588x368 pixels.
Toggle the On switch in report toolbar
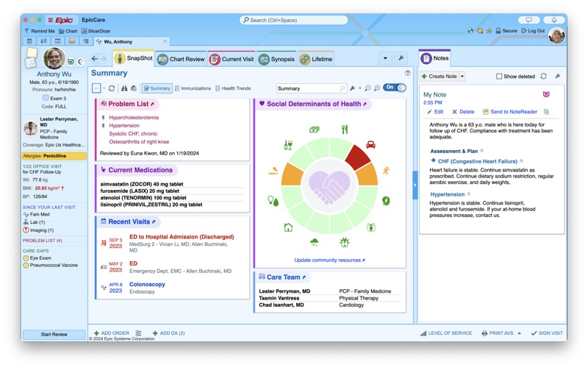395,88
